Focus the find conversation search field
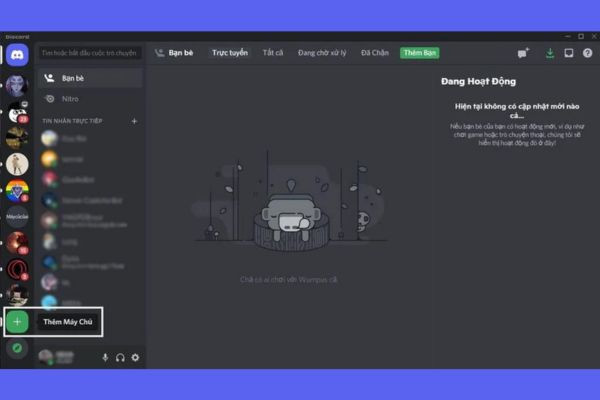This screenshot has width=600, height=400. (x=90, y=53)
